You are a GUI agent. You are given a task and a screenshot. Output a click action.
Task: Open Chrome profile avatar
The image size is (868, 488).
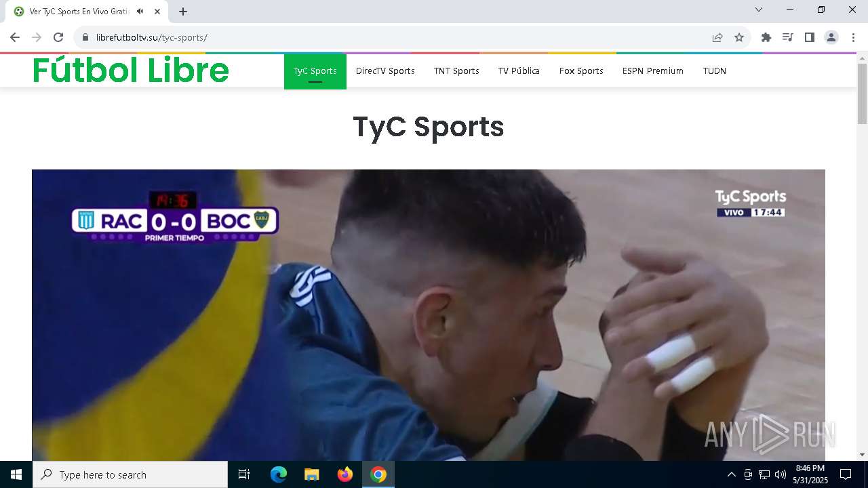pyautogui.click(x=831, y=37)
